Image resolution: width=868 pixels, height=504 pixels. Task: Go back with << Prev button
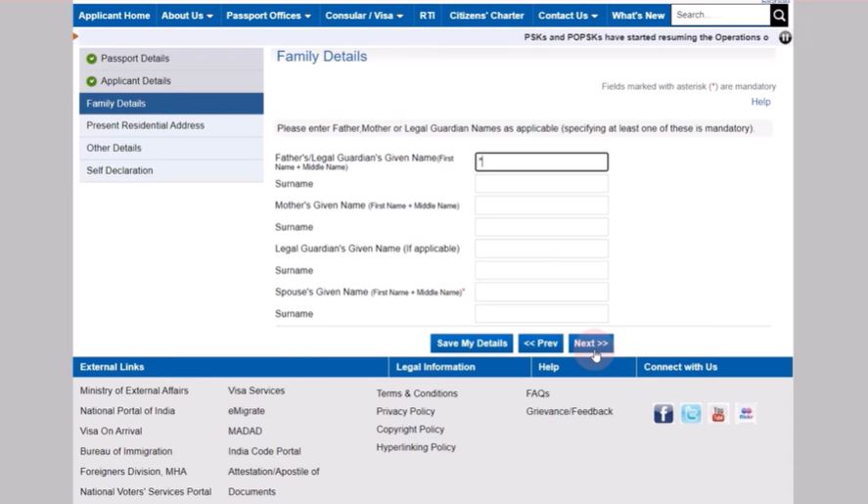[540, 344]
